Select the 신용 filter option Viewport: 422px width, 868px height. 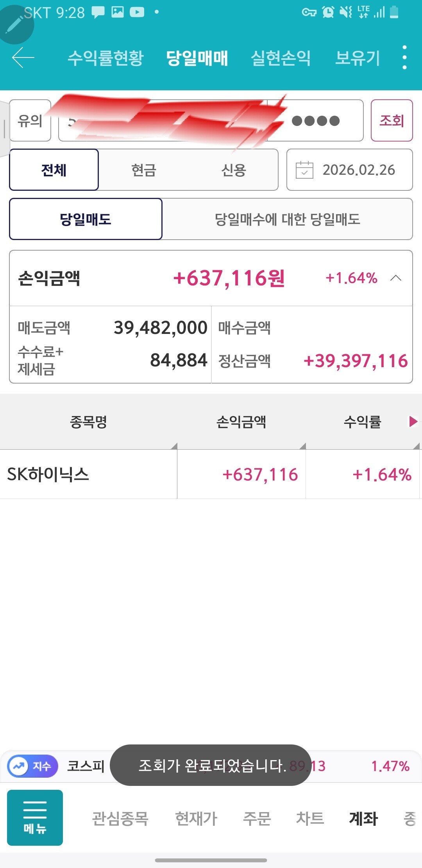pos(234,170)
